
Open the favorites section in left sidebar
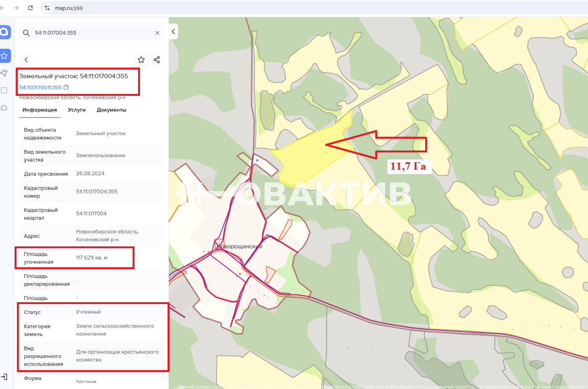click(x=5, y=56)
